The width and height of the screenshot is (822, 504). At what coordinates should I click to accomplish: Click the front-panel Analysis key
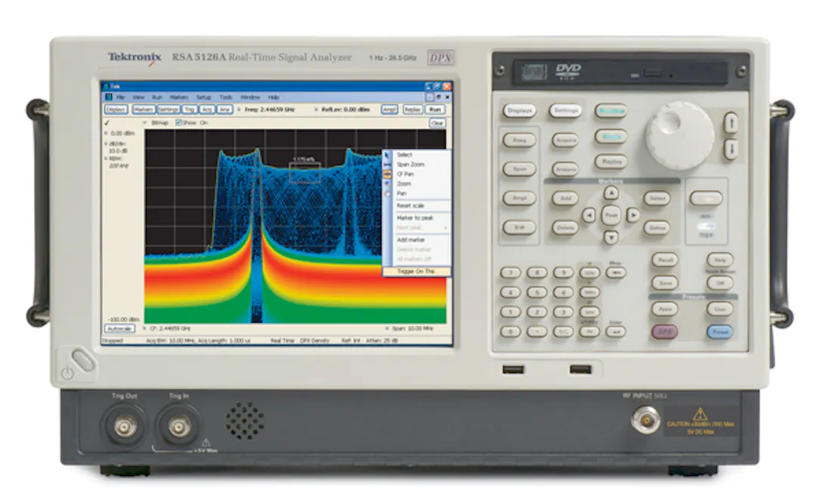566,169
